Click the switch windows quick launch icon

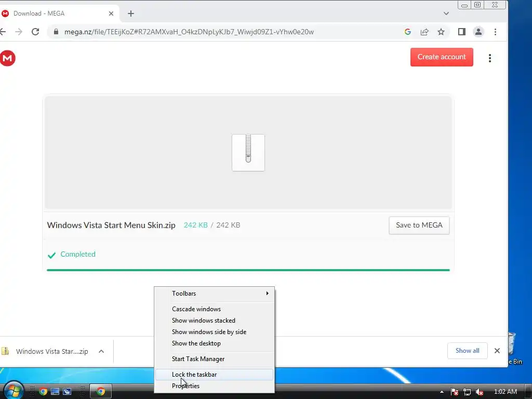coord(67,392)
